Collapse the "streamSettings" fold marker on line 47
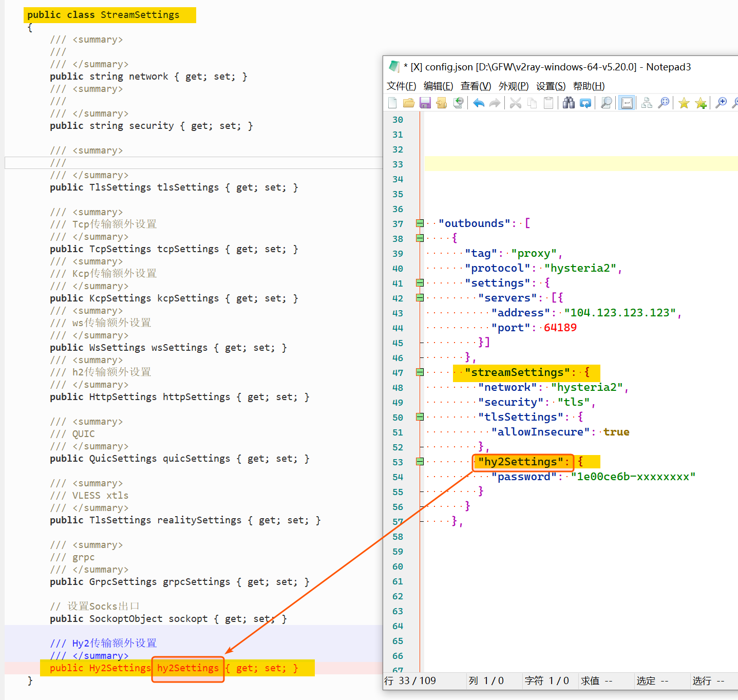This screenshot has width=738, height=700. [420, 372]
